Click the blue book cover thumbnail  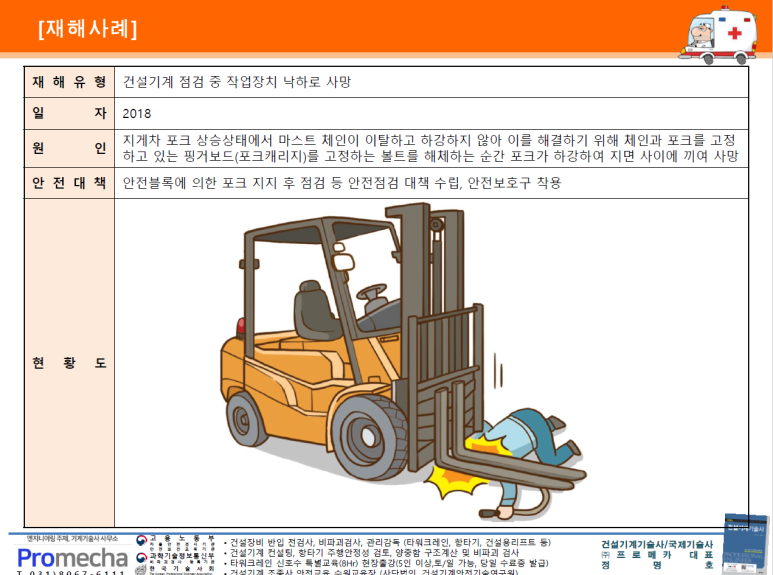pyautogui.click(x=745, y=544)
